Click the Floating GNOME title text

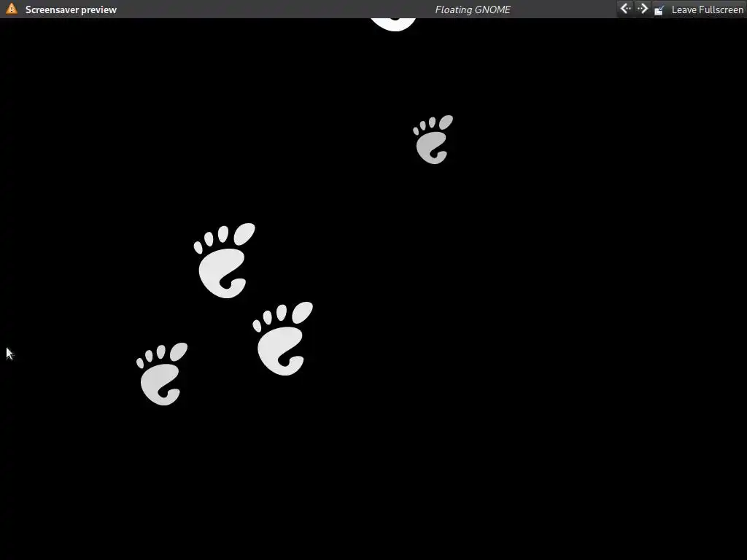(473, 9)
